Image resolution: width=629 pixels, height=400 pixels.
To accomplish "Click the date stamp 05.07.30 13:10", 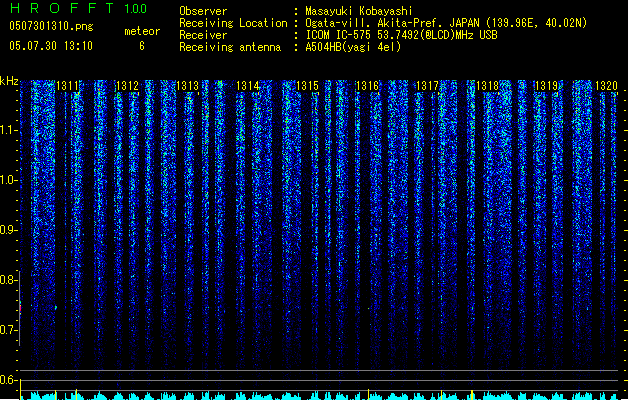I will 51,46.
